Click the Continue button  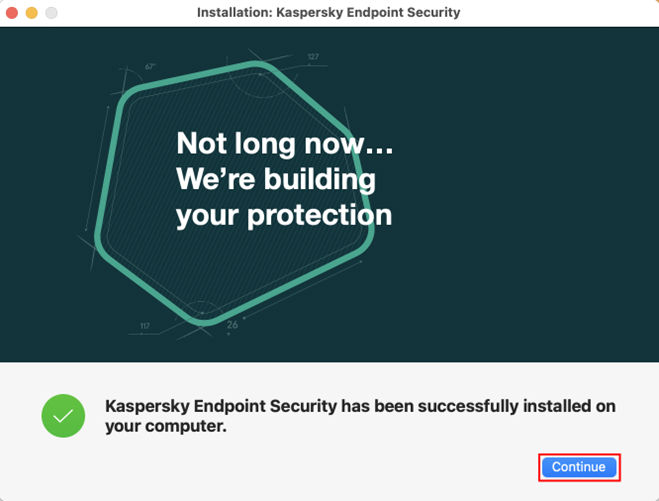[578, 467]
